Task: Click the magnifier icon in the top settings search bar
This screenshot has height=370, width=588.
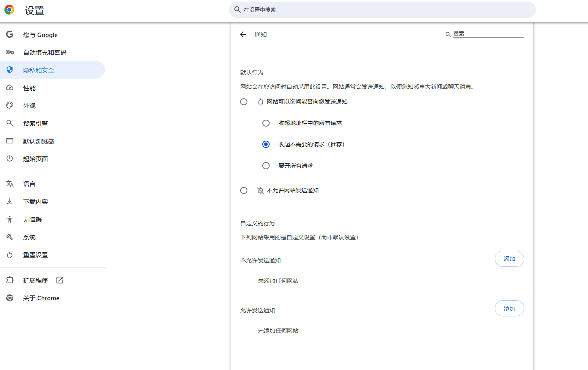Action: tap(238, 10)
